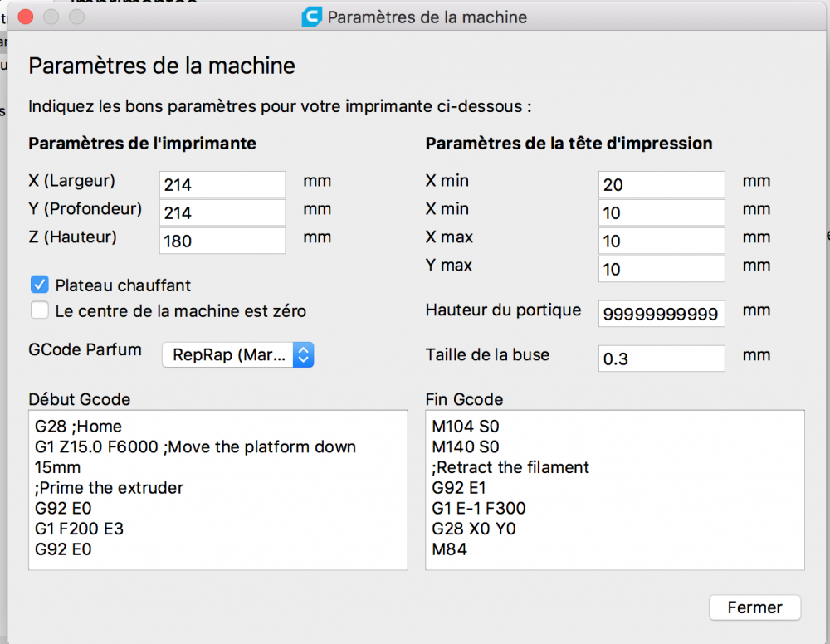Click the grey zoom window button

tap(76, 17)
